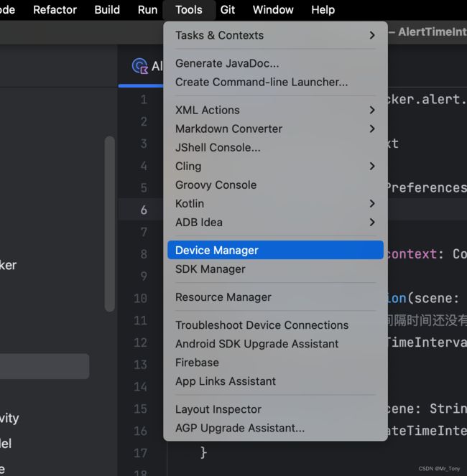Open JShell Console...
467x476 pixels.
point(275,147)
